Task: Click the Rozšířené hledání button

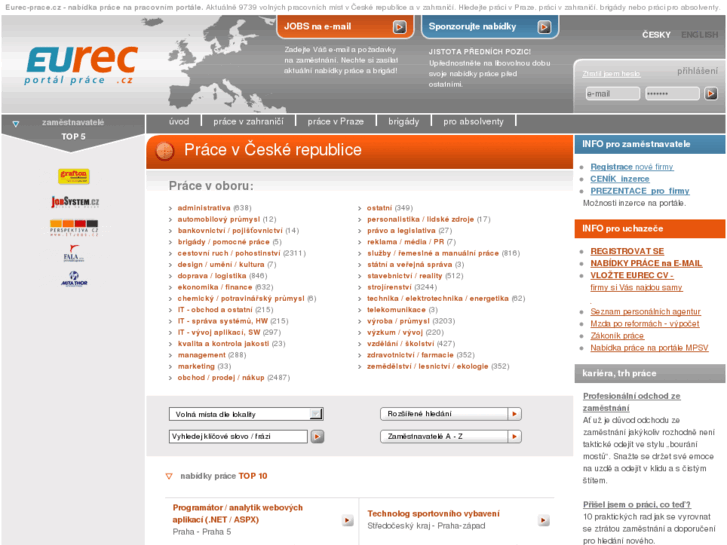Action: pos(451,414)
